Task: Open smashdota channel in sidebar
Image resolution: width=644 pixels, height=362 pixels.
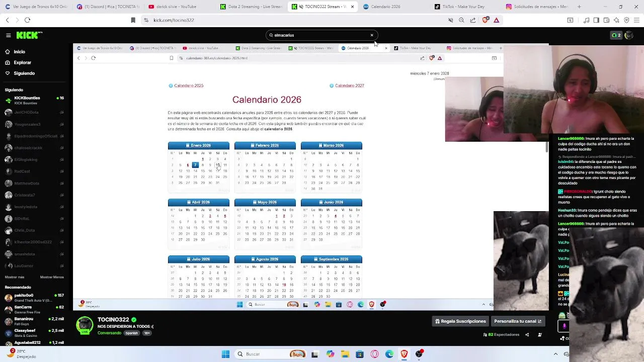Action: tap(34, 254)
